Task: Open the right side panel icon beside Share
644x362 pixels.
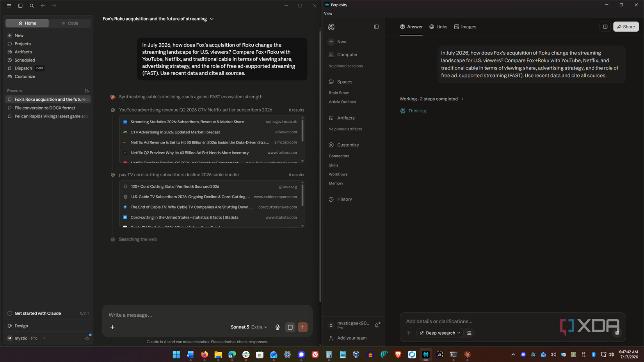Action: point(605,27)
